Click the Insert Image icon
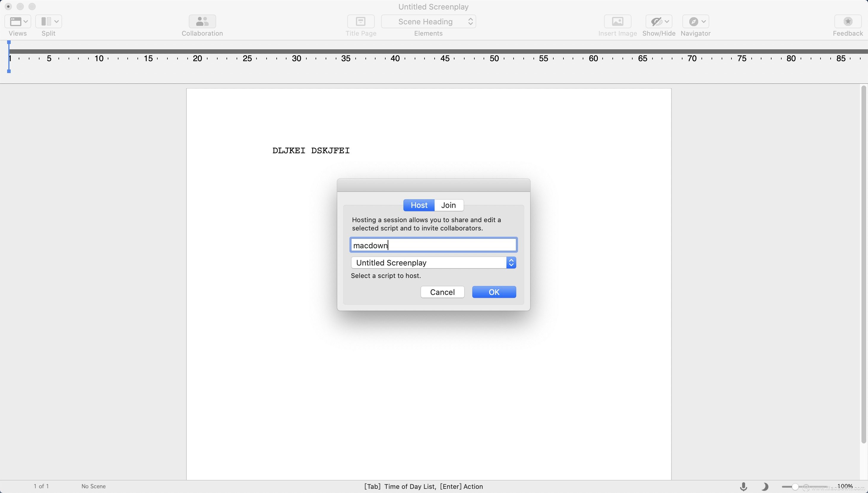 coord(617,21)
